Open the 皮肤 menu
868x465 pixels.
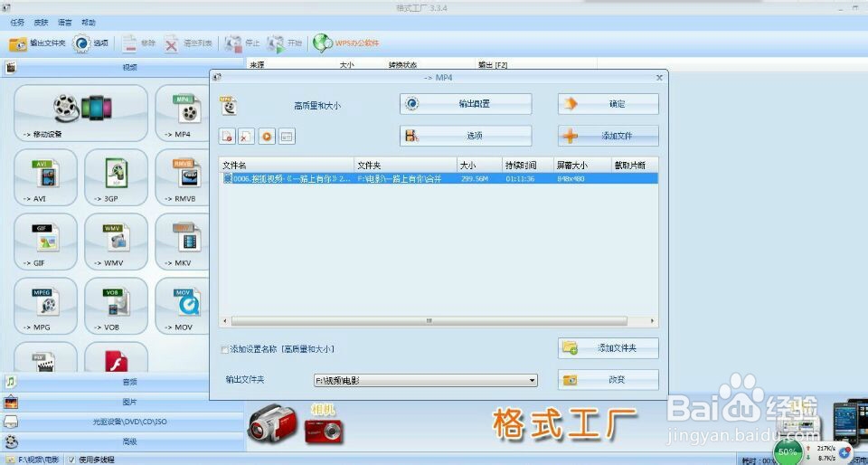pos(41,23)
